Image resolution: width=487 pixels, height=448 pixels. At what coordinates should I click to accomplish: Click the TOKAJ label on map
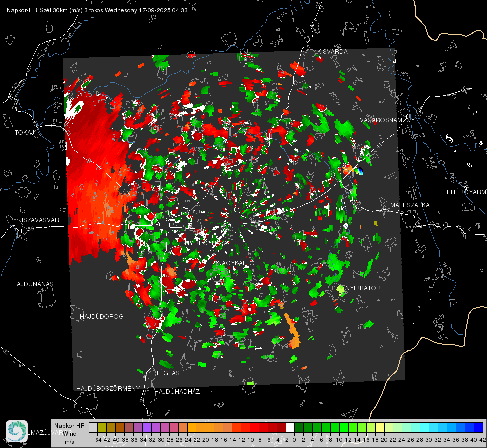(24, 133)
